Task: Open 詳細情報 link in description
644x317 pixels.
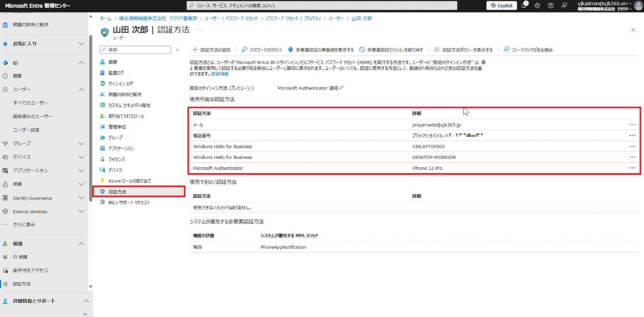Action: click(x=219, y=74)
